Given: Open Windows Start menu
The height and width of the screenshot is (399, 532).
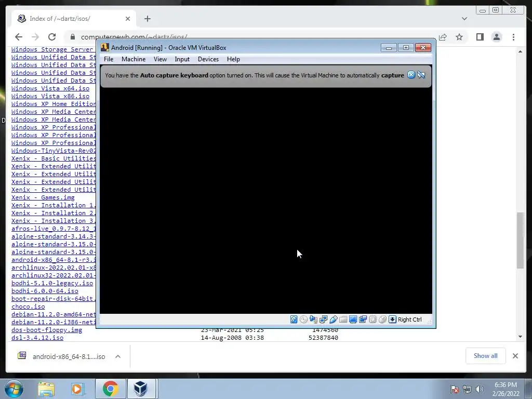Looking at the screenshot, I should (14, 389).
